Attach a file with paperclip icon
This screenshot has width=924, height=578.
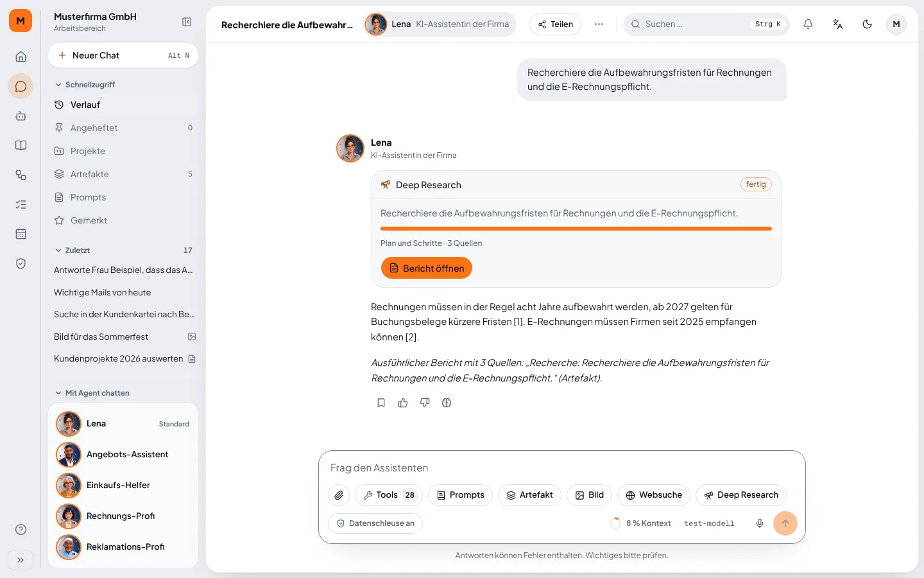[x=339, y=495]
